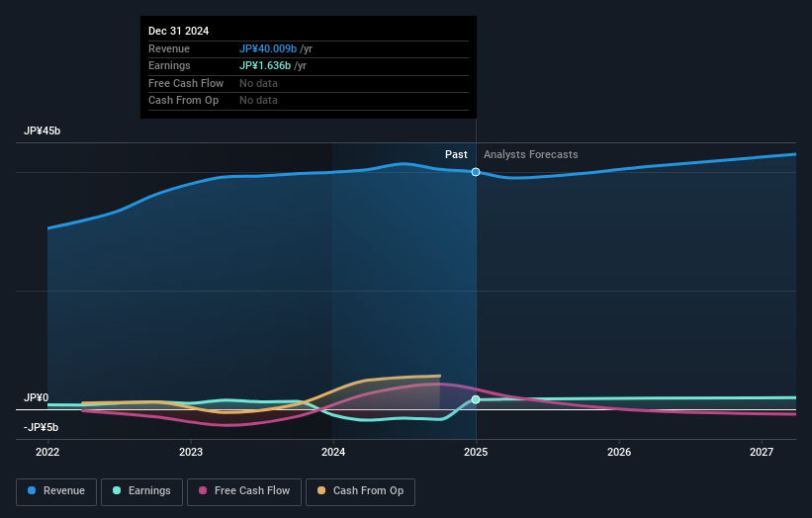Click the blue Revenue data point at 2025
The height and width of the screenshot is (518, 812).
[x=476, y=172]
